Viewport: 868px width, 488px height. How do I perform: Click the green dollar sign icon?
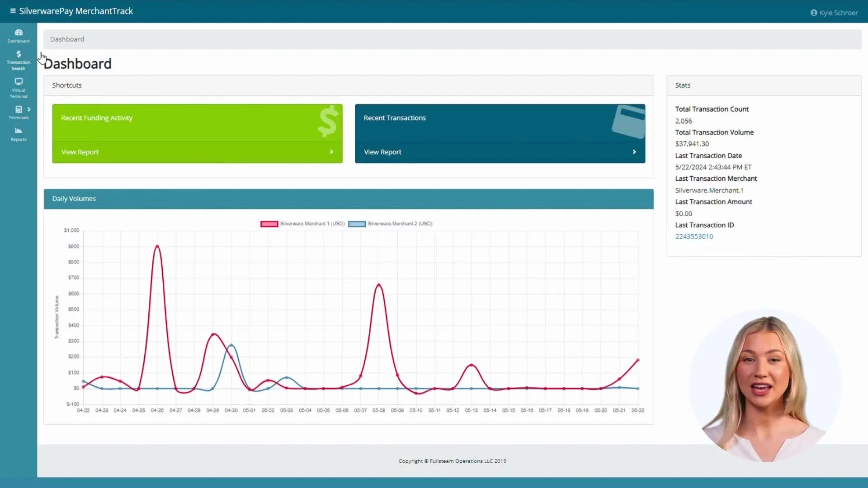click(x=328, y=121)
